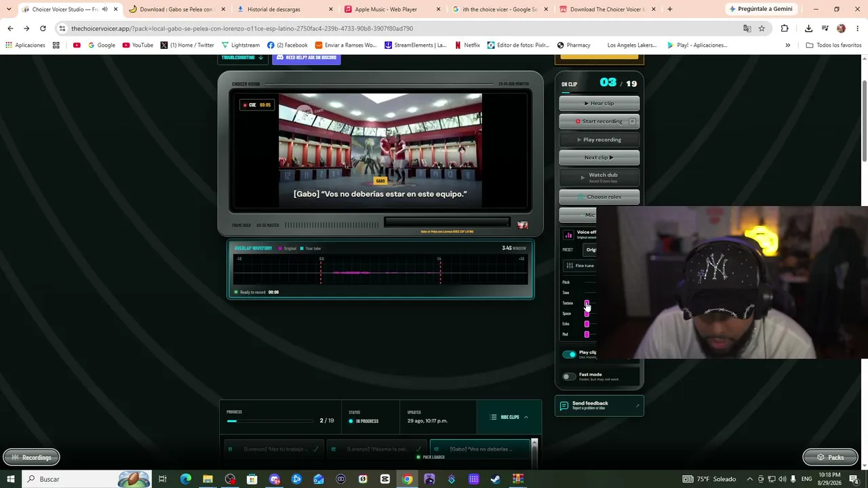Open File Explorer from the taskbar

(208, 479)
